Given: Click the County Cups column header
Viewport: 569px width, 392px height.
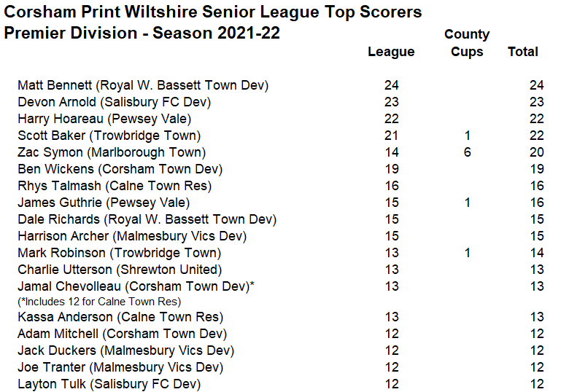Looking at the screenshot, I should tap(467, 43).
